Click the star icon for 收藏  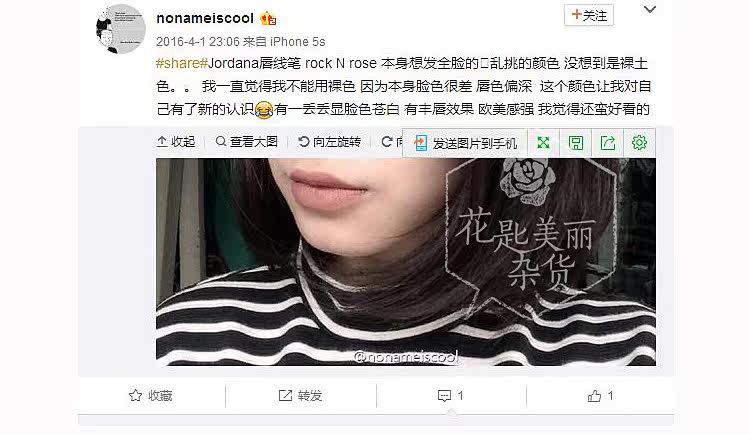pyautogui.click(x=135, y=395)
